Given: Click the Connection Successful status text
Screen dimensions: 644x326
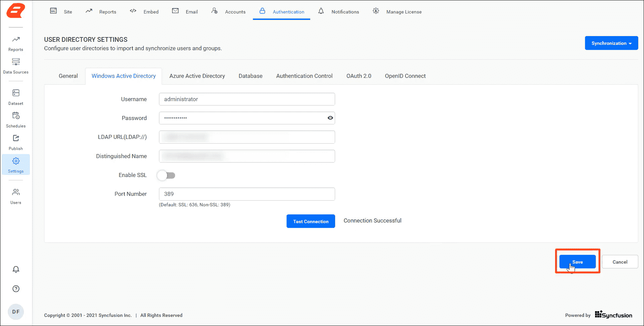Looking at the screenshot, I should (373, 220).
